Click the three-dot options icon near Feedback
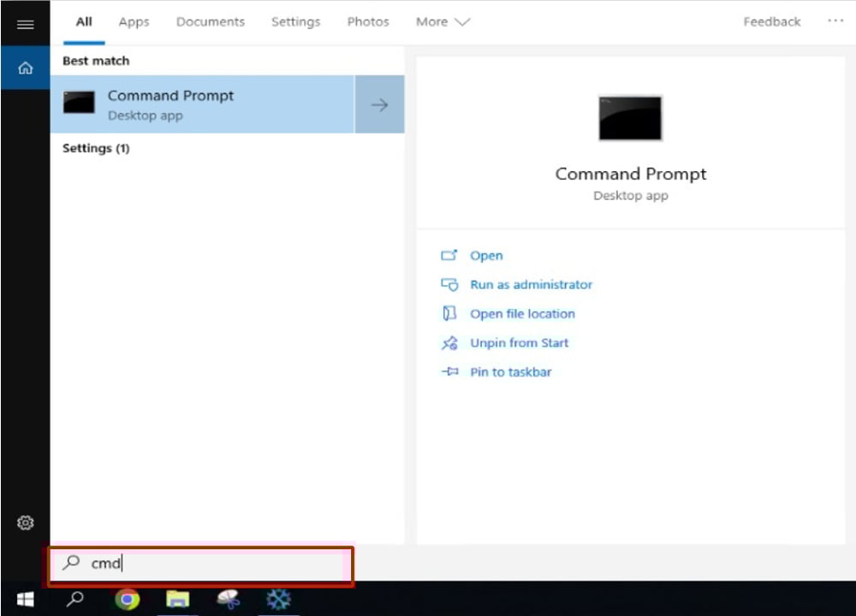Image resolution: width=856 pixels, height=616 pixels. (835, 21)
